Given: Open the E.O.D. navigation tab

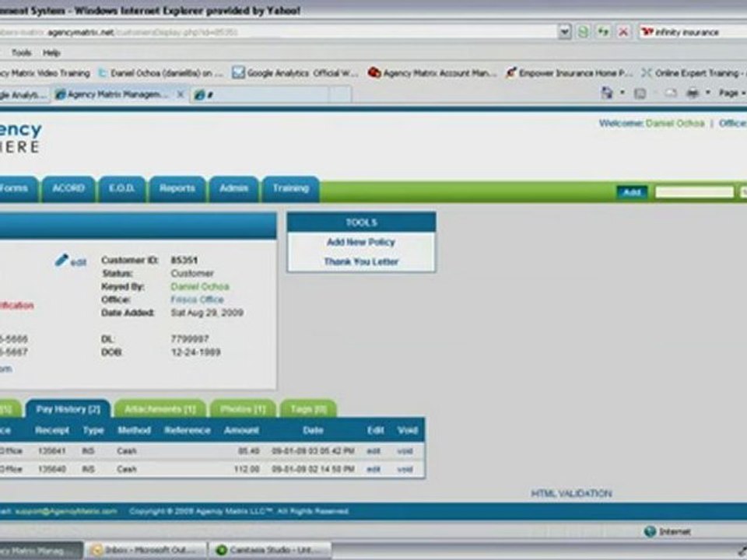Looking at the screenshot, I should tap(122, 188).
